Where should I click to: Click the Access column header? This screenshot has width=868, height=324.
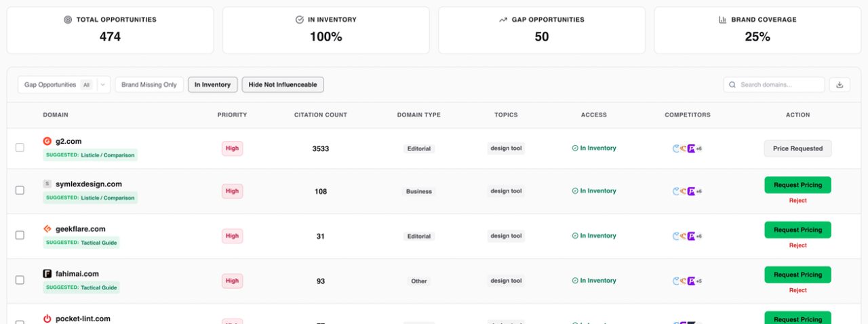point(594,115)
